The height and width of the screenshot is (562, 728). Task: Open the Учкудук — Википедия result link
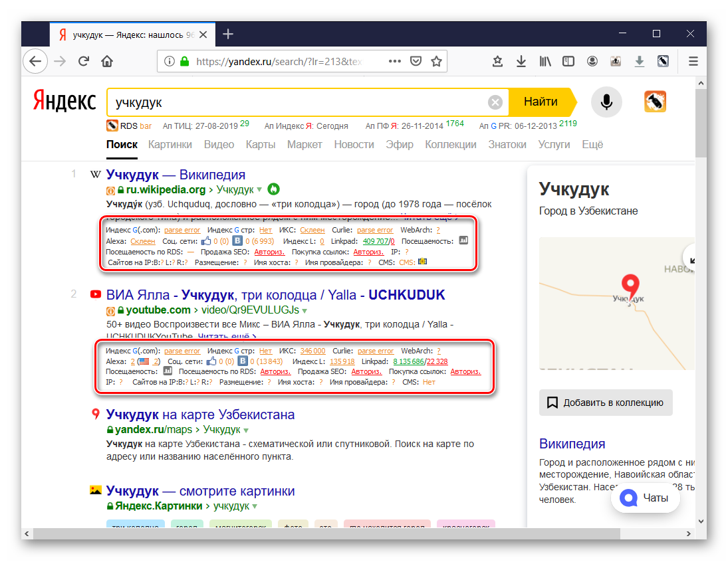[x=176, y=175]
